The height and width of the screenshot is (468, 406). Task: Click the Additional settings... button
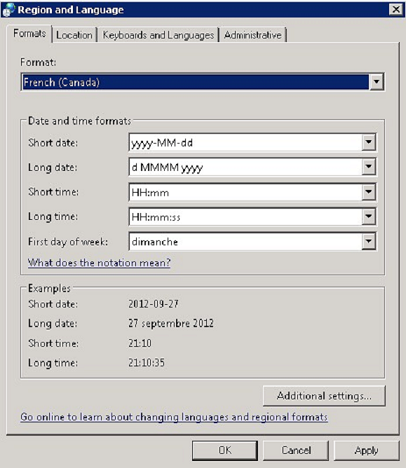click(x=324, y=396)
